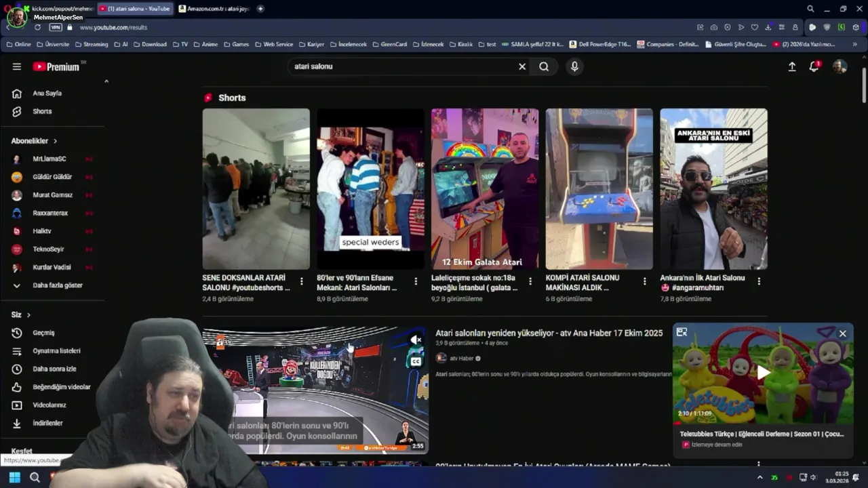Open the Games bookmarks folder
This screenshot has width=868, height=488.
tap(236, 44)
